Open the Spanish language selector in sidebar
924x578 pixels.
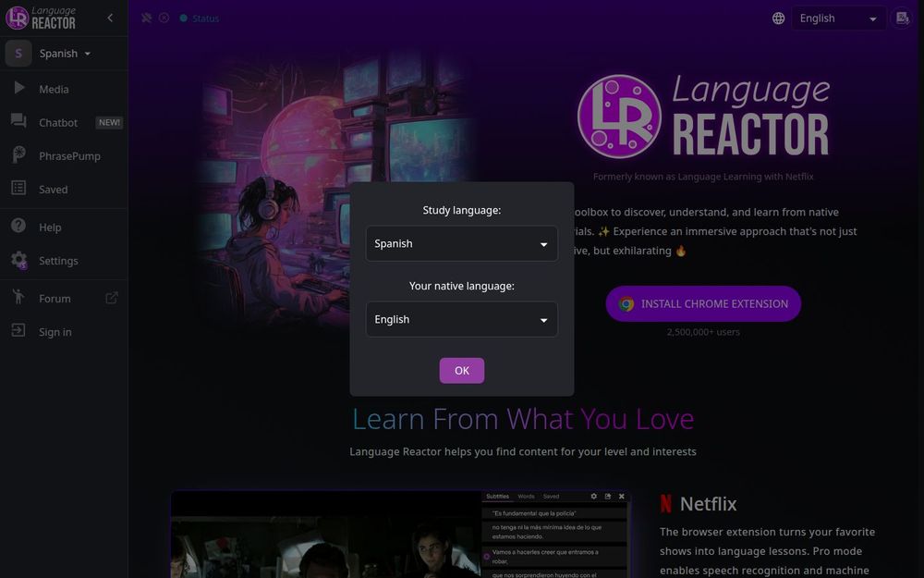63,53
